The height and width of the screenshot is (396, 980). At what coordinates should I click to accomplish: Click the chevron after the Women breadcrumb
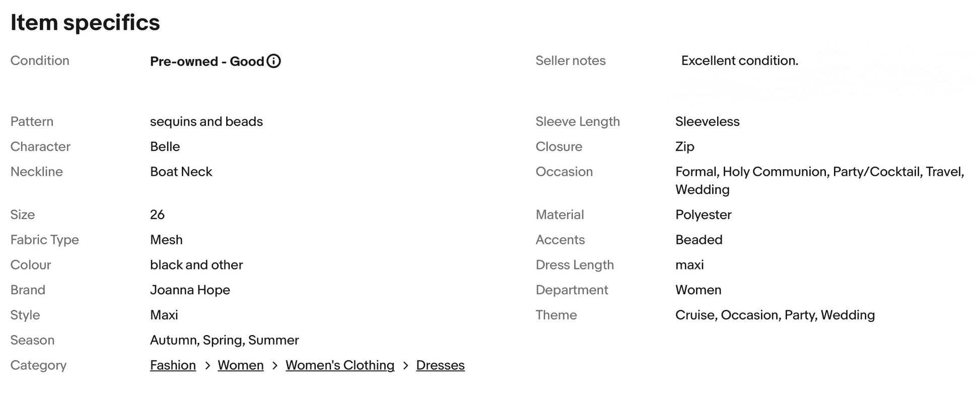(x=274, y=366)
